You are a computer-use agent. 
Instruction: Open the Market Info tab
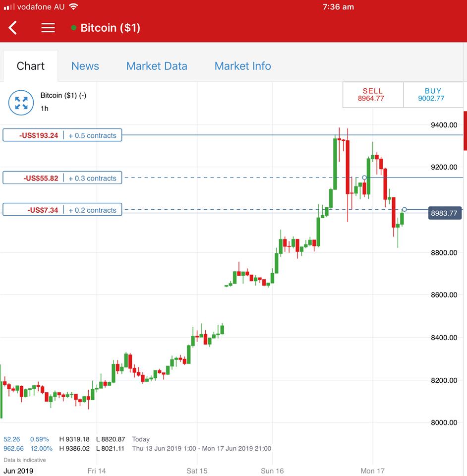[x=243, y=66]
